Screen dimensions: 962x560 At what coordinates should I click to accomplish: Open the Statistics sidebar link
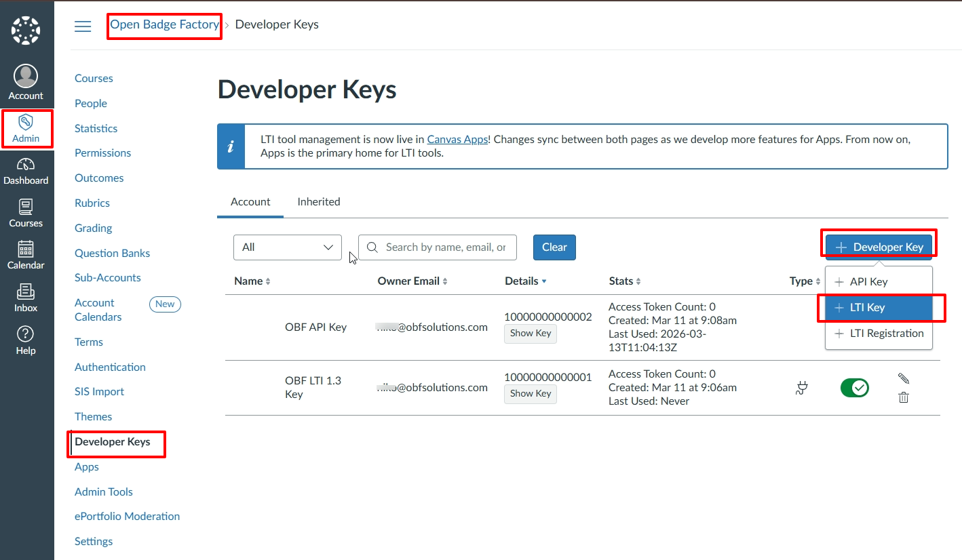(x=96, y=129)
